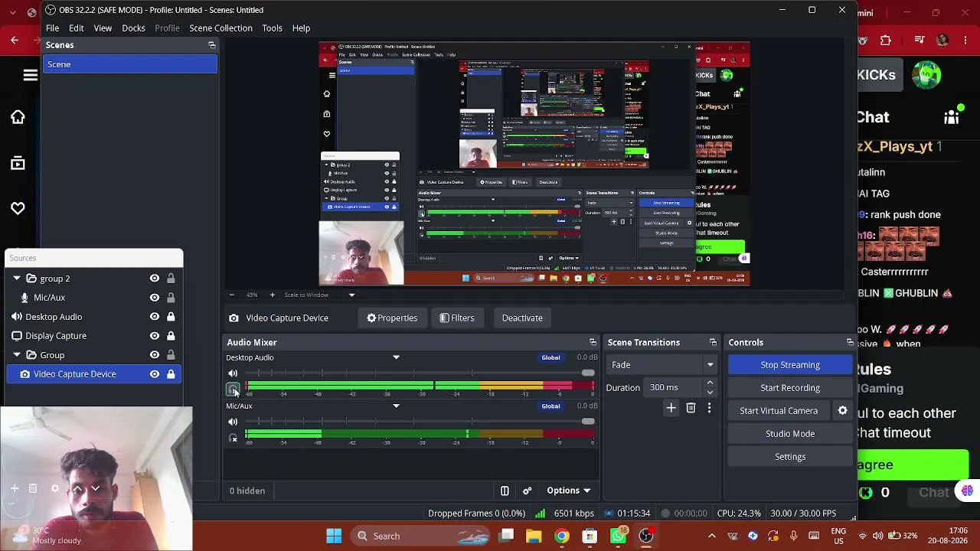Increase the transition duration with the up arrow
The image size is (980, 551).
point(710,383)
